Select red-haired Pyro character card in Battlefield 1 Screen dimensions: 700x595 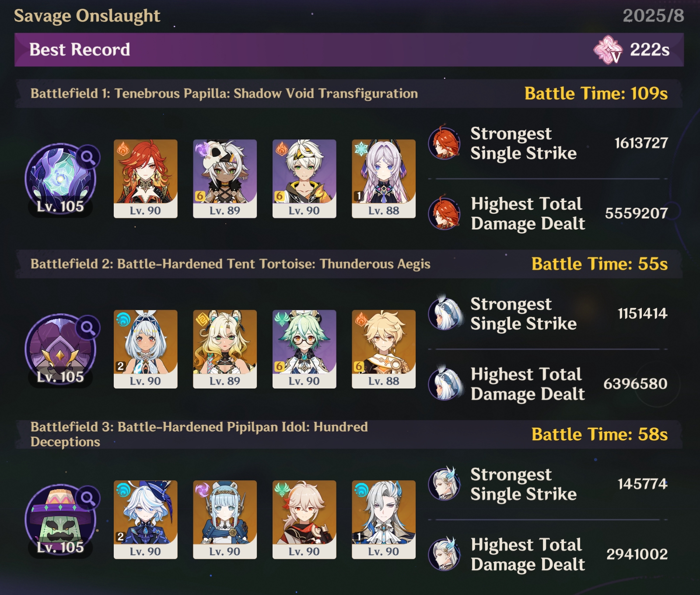146,178
